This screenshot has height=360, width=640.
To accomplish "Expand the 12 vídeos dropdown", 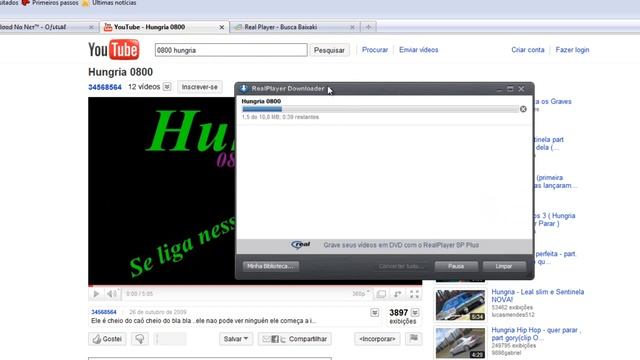I will tap(167, 87).
